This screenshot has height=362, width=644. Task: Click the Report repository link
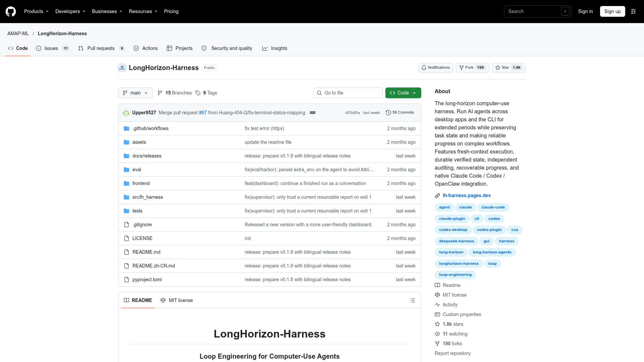(452, 353)
